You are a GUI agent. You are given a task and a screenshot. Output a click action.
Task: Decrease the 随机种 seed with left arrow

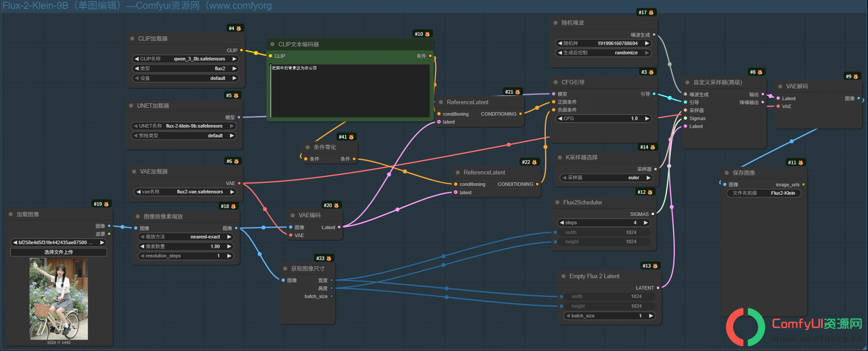(x=560, y=43)
